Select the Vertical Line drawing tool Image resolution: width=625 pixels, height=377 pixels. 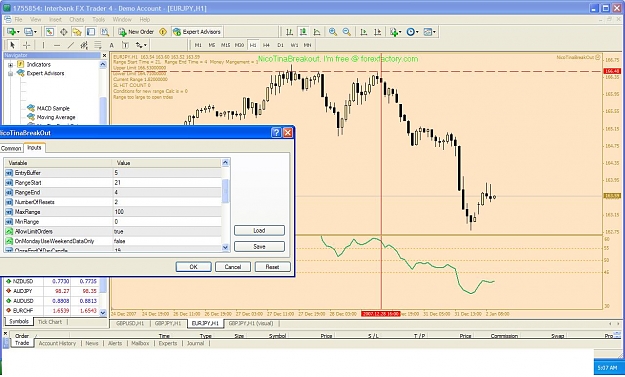43,45
